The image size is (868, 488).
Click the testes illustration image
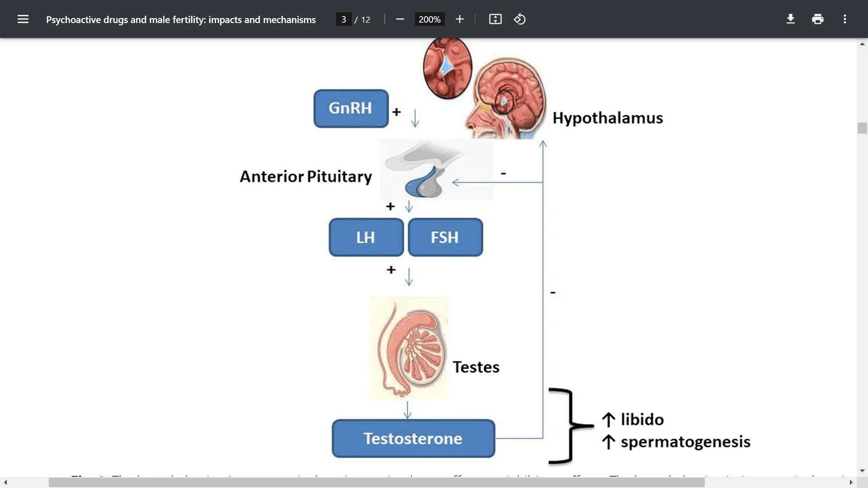[x=409, y=348]
